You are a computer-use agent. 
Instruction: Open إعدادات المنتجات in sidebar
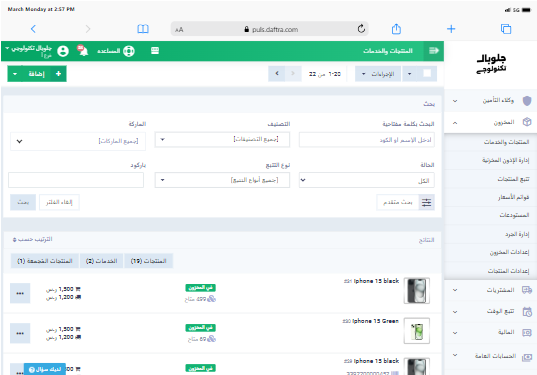coord(508,271)
